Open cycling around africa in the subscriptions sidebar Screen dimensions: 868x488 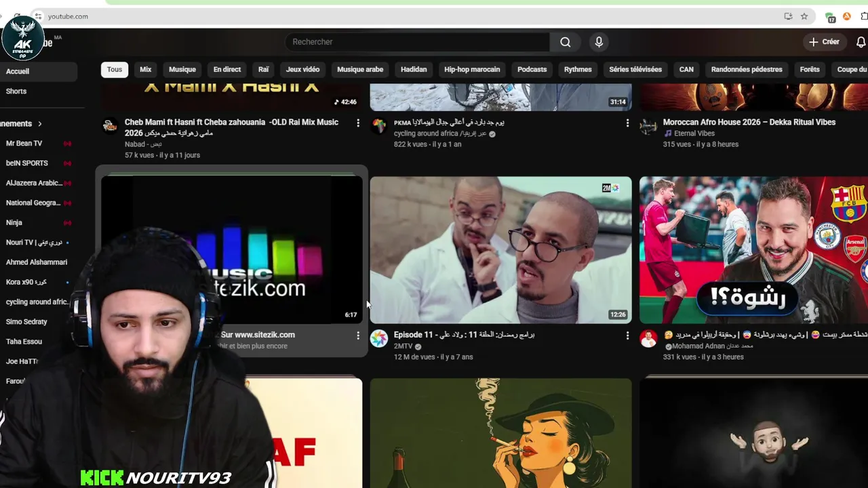click(37, 302)
